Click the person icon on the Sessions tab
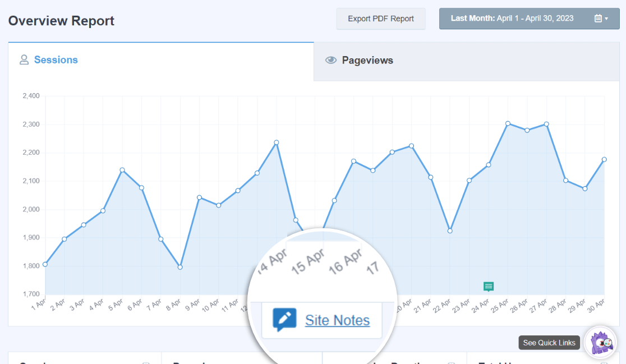The width and height of the screenshot is (626, 364). [24, 59]
